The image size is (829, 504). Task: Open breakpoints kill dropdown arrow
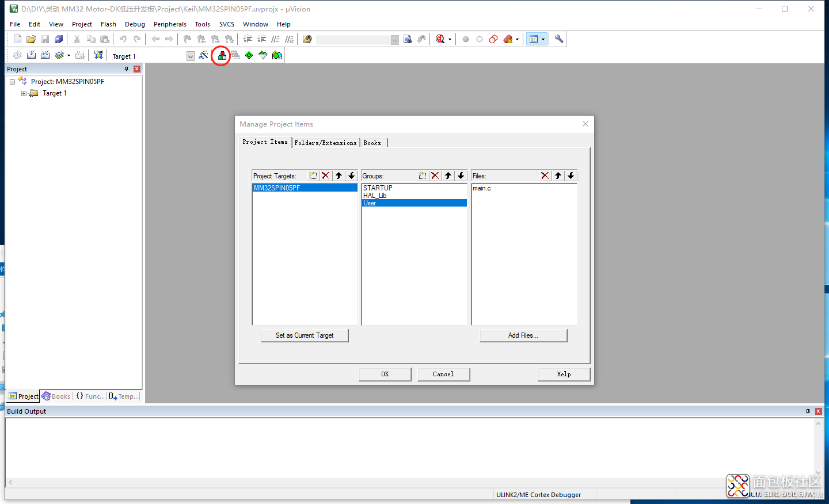point(517,40)
